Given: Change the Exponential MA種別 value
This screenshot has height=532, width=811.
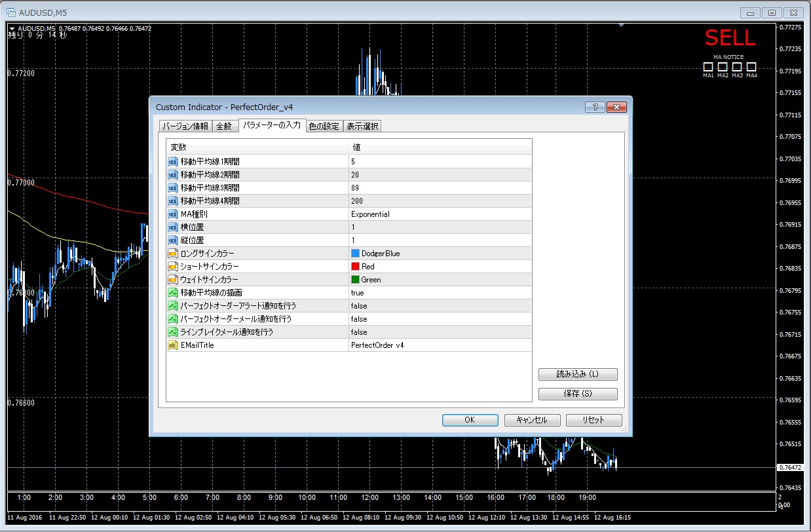Looking at the screenshot, I should click(x=440, y=214).
